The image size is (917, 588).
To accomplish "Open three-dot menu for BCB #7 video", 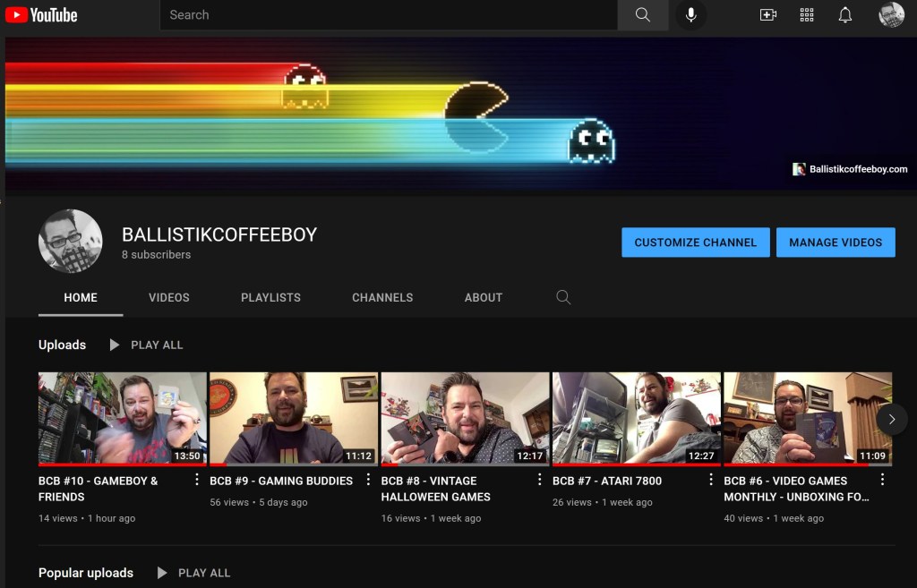I will 711,480.
